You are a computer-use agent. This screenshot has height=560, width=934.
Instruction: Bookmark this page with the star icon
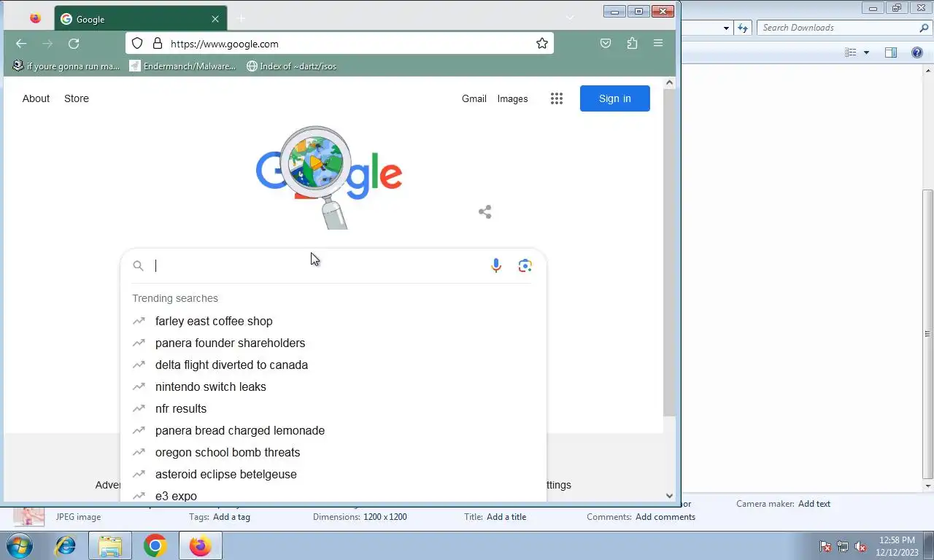click(542, 44)
